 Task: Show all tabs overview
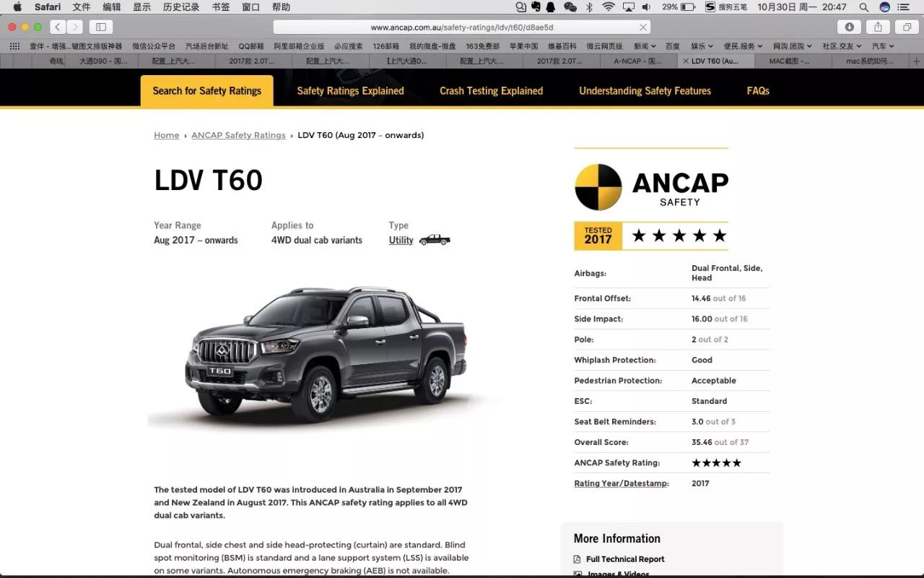click(907, 27)
